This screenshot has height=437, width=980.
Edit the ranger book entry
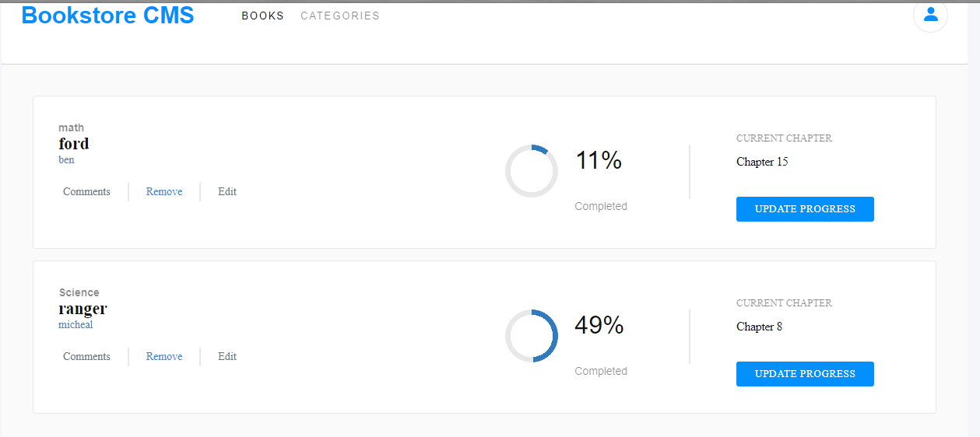pos(227,357)
